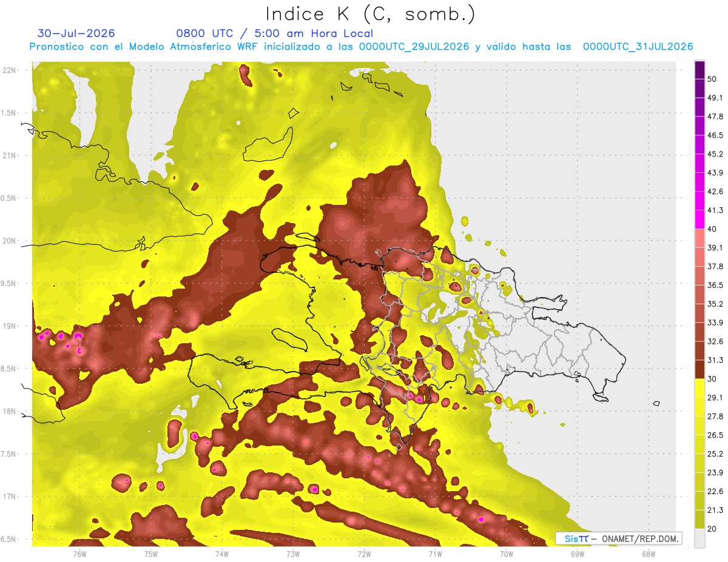Click the 70W longitude label
This screenshot has width=728, height=562.
[506, 554]
